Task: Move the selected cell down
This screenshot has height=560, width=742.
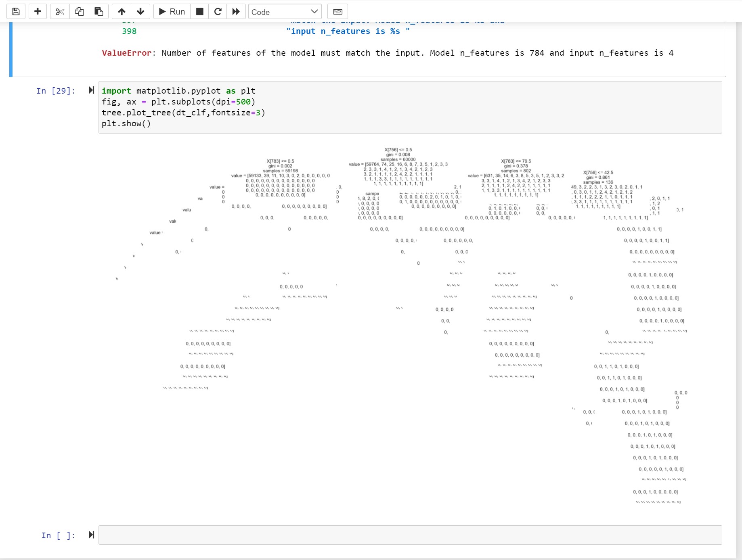Action: tap(140, 11)
